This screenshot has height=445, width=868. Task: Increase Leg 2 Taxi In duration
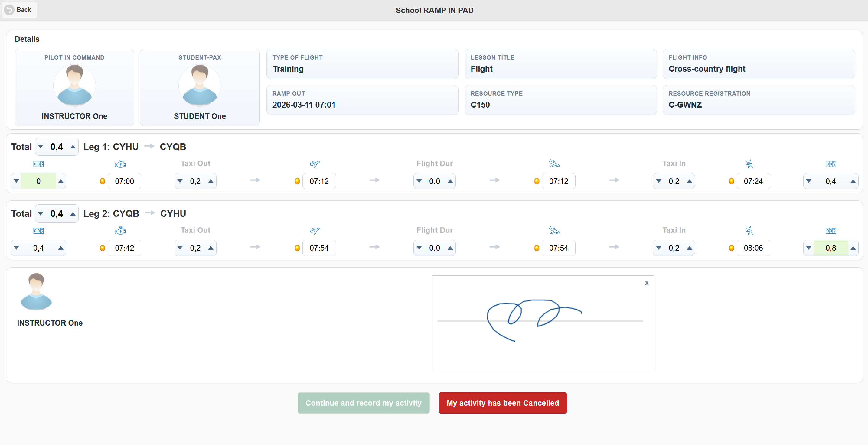(x=690, y=248)
